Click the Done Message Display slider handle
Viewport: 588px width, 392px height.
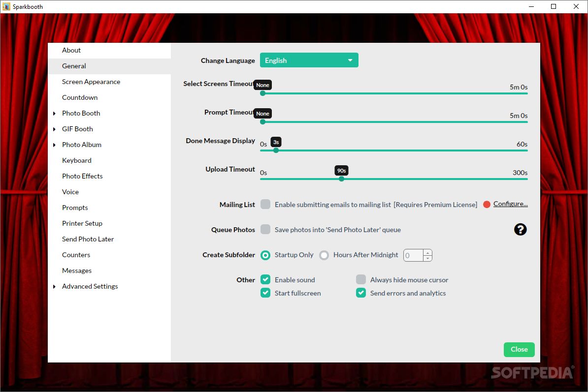tap(276, 150)
